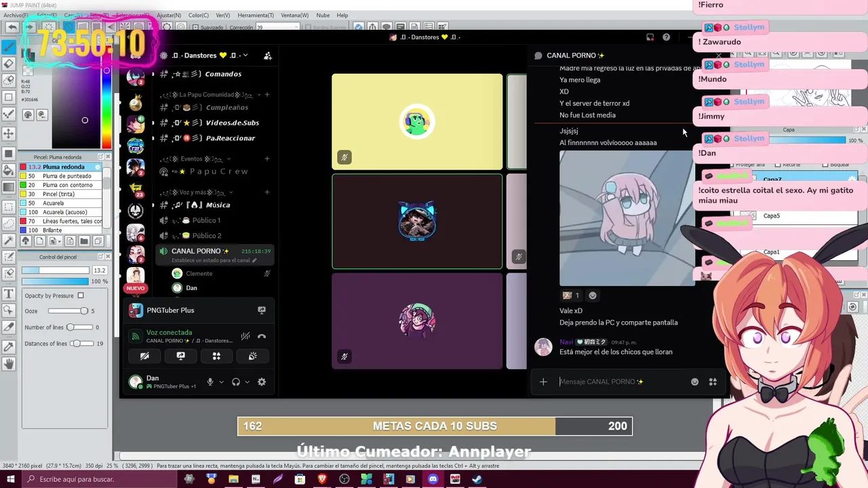
Task: Toggle Discord camera on or off
Action: coord(144,356)
